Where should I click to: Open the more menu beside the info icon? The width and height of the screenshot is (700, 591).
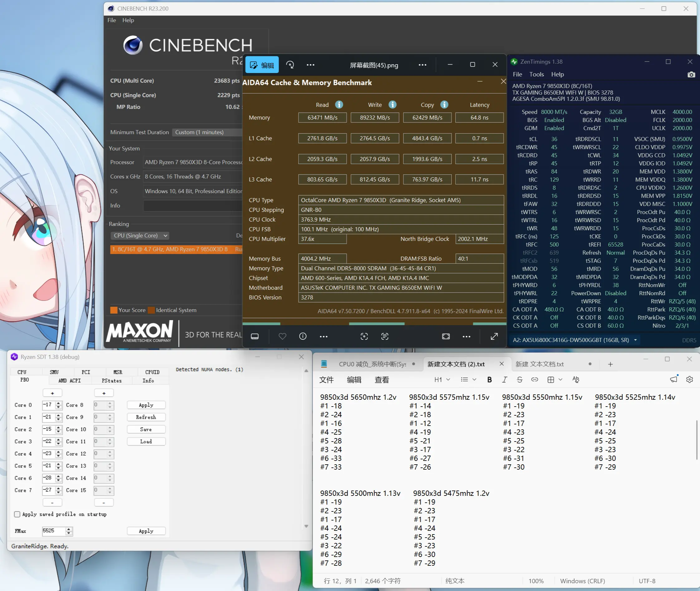[x=323, y=336]
